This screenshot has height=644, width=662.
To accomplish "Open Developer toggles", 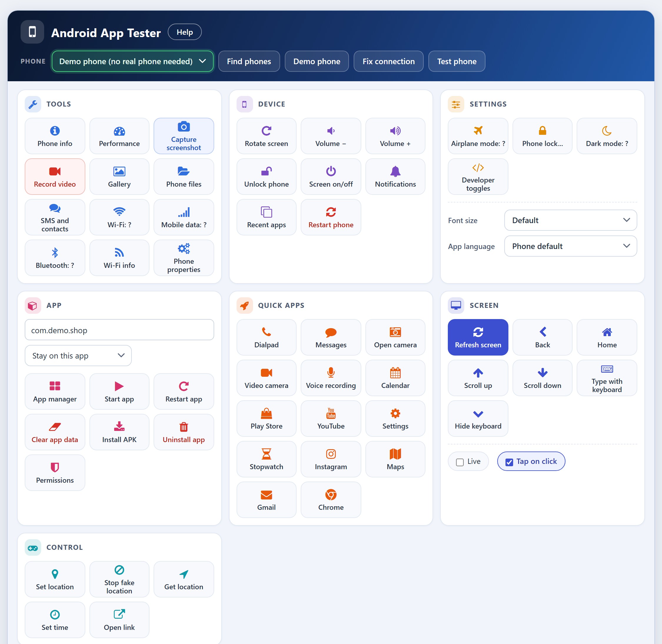I will [x=478, y=177].
